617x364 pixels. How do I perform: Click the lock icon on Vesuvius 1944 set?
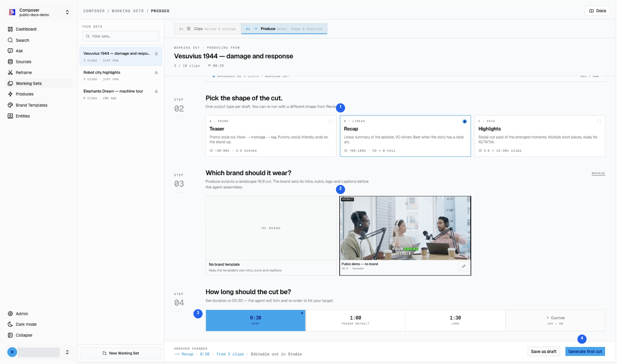pos(156,54)
